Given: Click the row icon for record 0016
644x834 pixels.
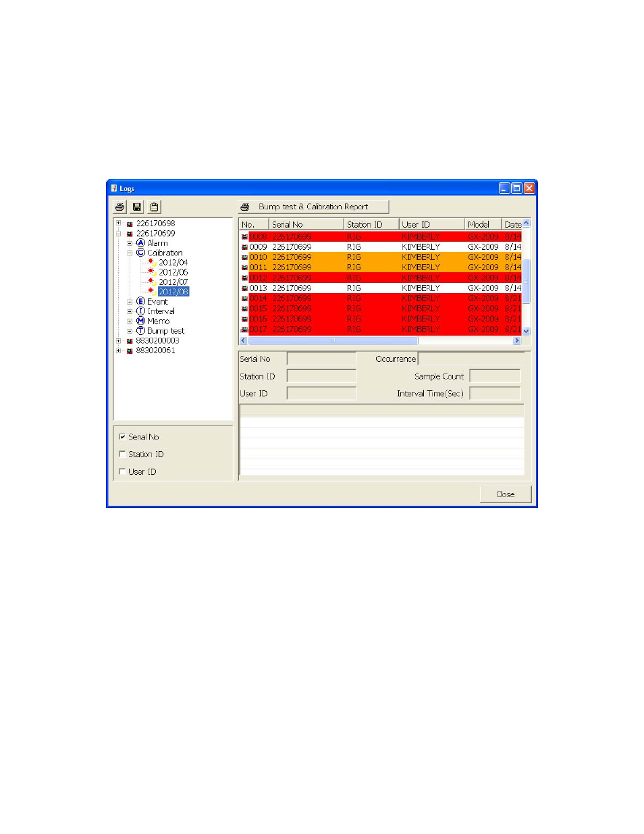Looking at the screenshot, I should click(244, 319).
